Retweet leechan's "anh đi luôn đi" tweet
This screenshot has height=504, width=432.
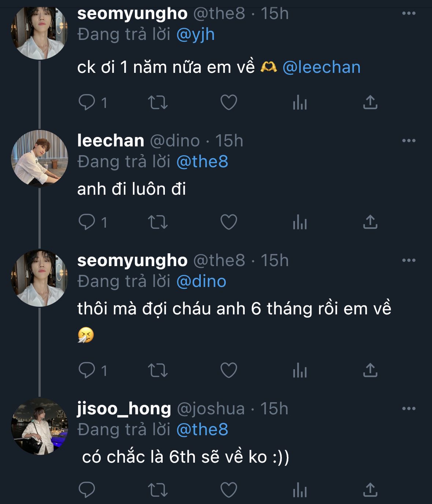point(158,222)
